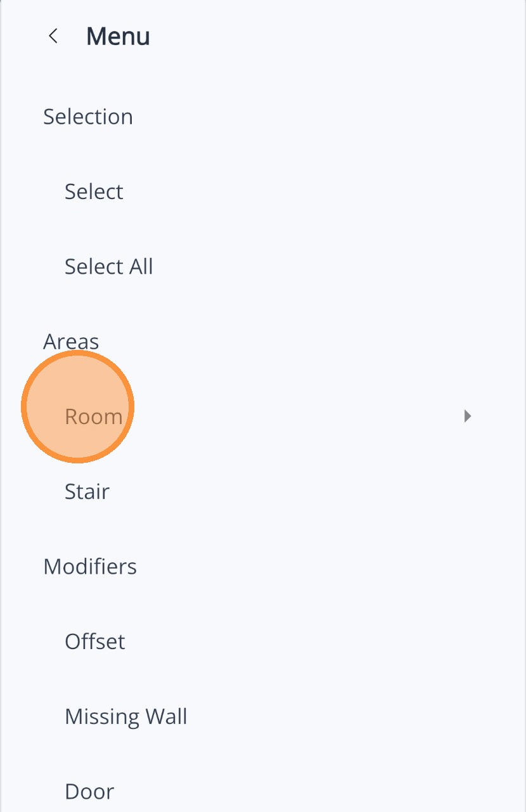
Task: Click the Selection section header
Action: [88, 117]
